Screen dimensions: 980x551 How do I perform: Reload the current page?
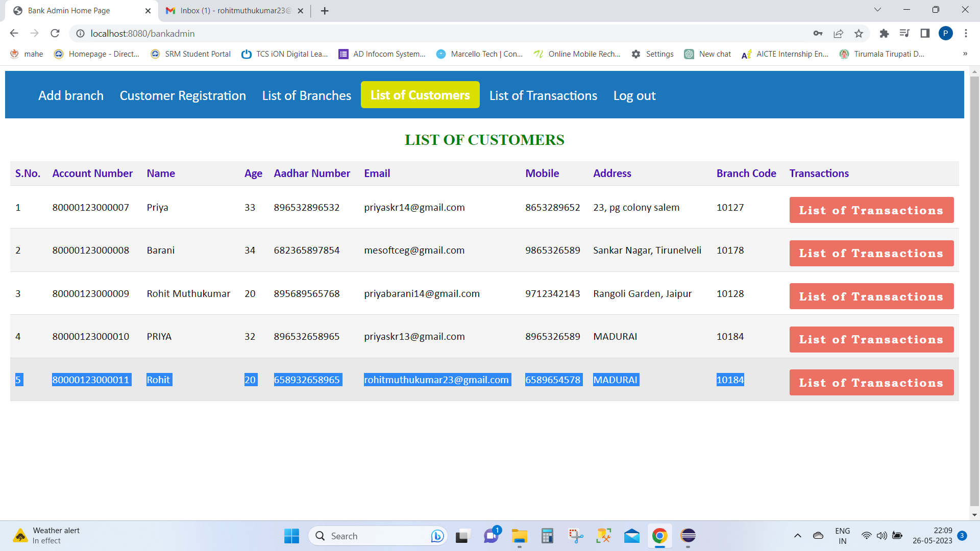pos(55,33)
